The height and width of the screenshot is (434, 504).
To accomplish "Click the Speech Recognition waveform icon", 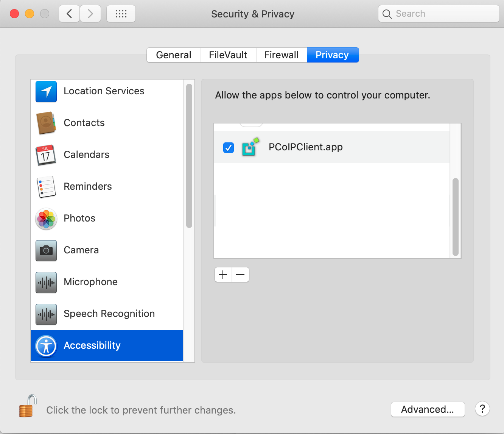I will click(x=46, y=314).
